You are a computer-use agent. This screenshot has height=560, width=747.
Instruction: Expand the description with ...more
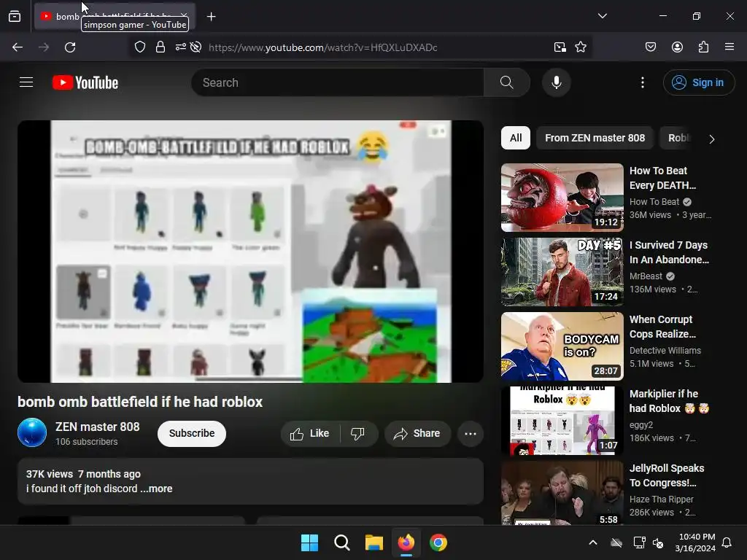click(x=156, y=489)
